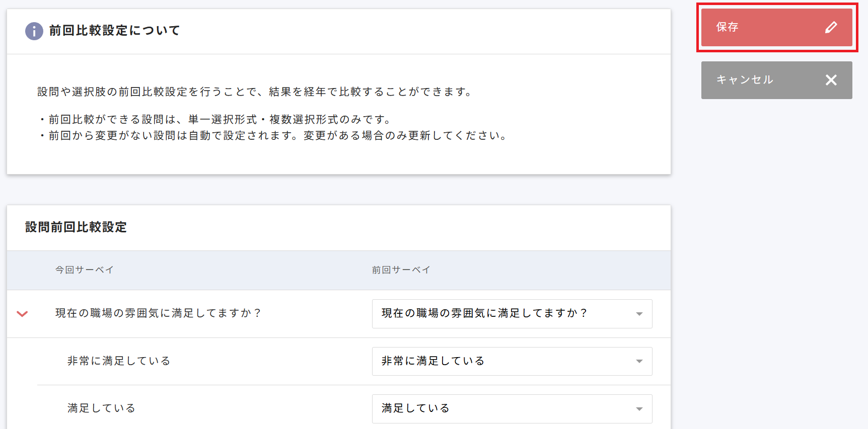The height and width of the screenshot is (429, 868).
Task: Click the bullet about 前回から変更がない設問
Action: (x=273, y=136)
